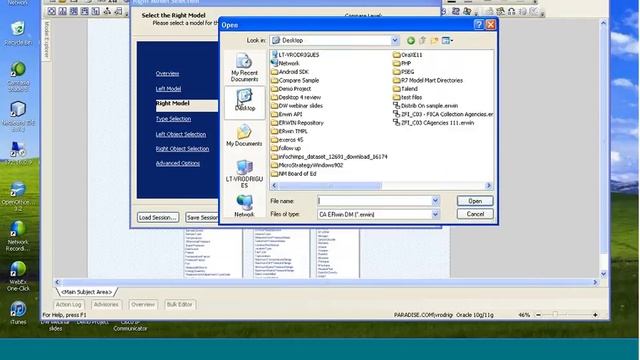Select the Desktop 4 review folder
Image resolution: width=640 pixels, height=360 pixels.
pyautogui.click(x=296, y=97)
